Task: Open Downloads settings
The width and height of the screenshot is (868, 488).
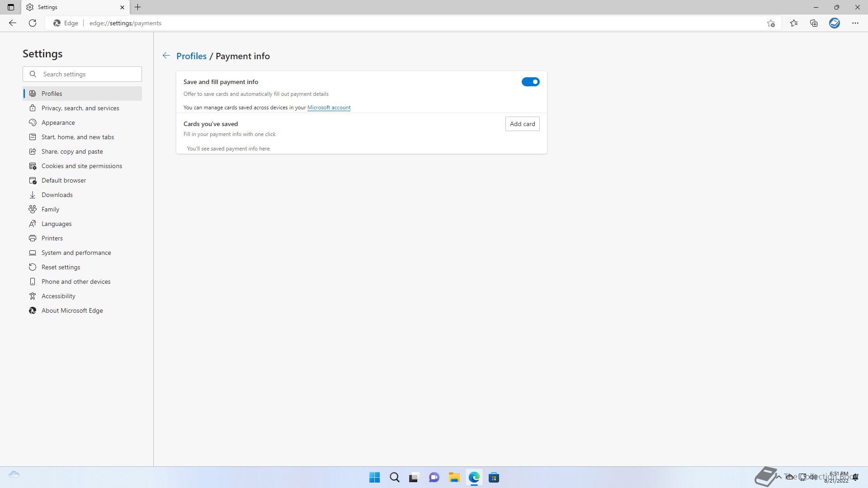Action: (82, 195)
